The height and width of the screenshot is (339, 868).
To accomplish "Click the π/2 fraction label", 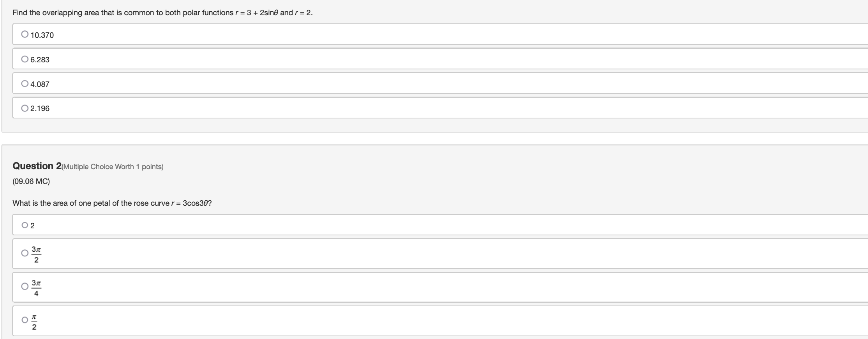I will pos(34,321).
